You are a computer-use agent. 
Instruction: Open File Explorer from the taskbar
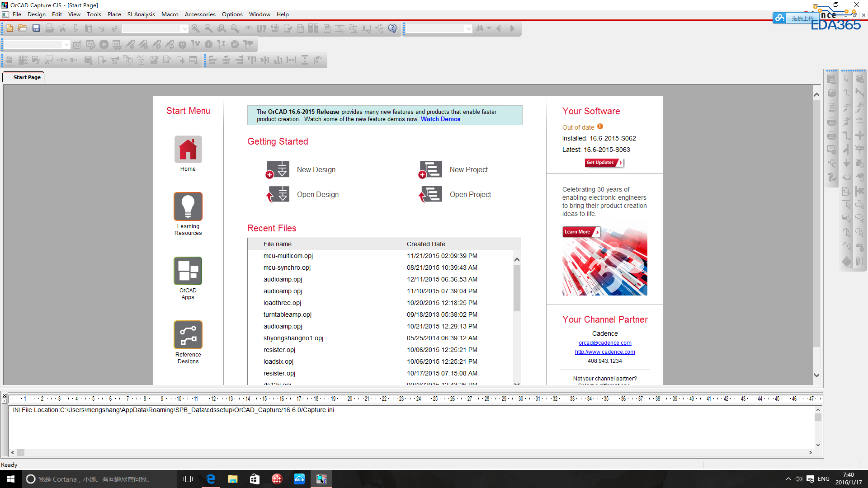[232, 479]
